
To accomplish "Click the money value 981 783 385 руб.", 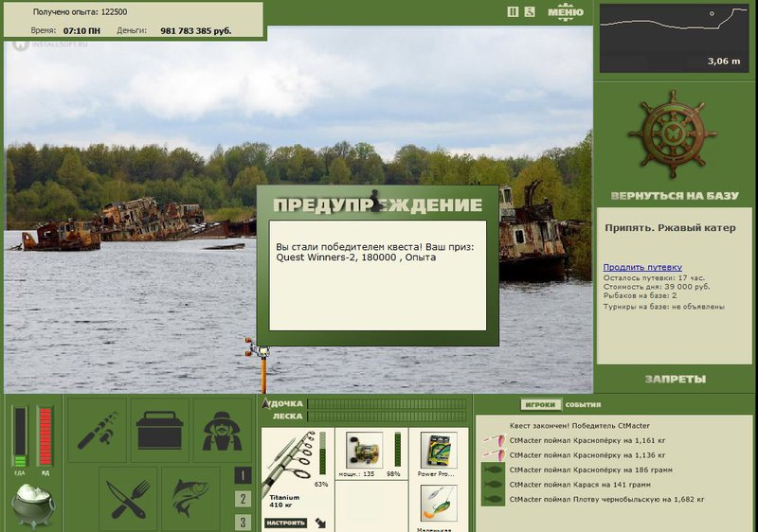I will pyautogui.click(x=196, y=31).
